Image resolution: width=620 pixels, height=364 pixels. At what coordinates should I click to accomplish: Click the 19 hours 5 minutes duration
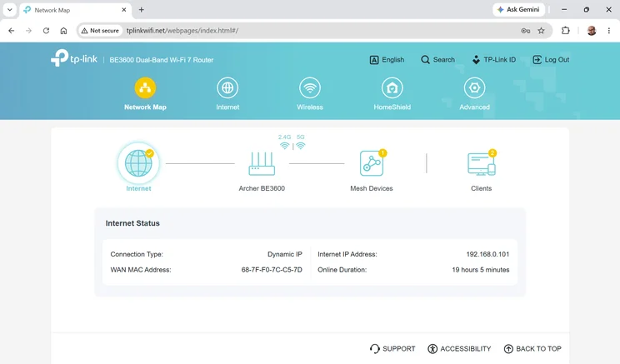pyautogui.click(x=481, y=270)
